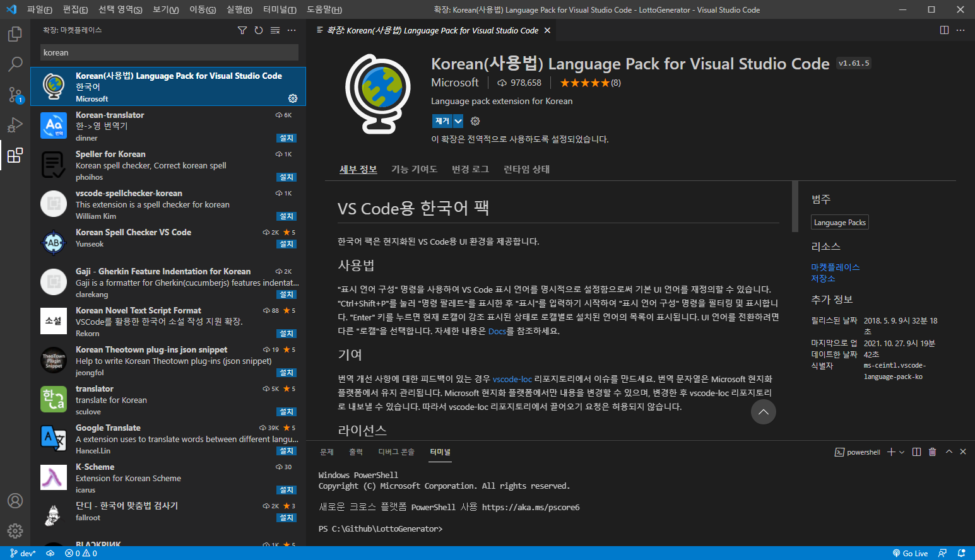This screenshot has height=560, width=975.
Task: Switch to the 출력 panel tab
Action: tap(356, 452)
